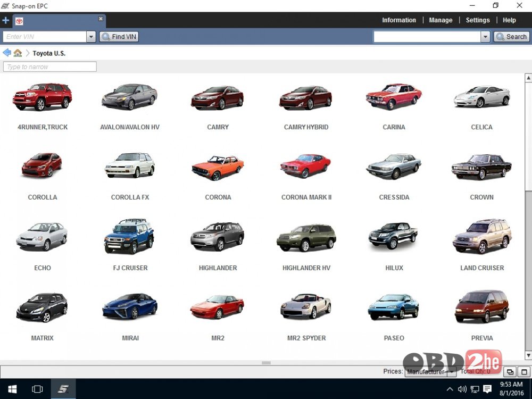Select the HIGHLANDER HV vehicle image
The image size is (532, 399).
tap(306, 238)
